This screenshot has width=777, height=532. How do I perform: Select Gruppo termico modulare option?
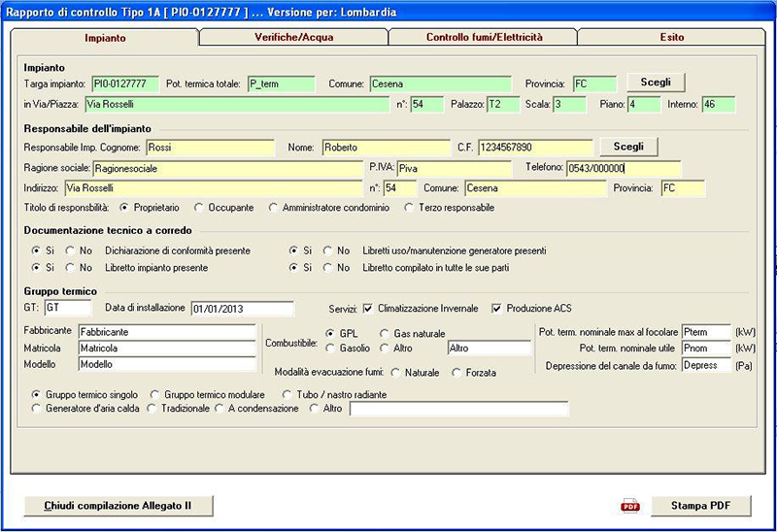click(154, 395)
